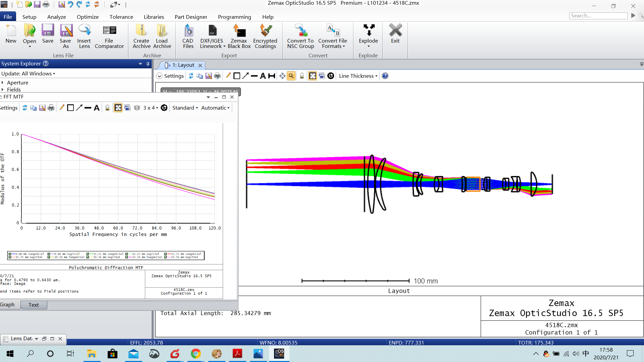
Task: Toggle the 22.50 mm-Sagittal legend checkbox
Action: pyautogui.click(x=166, y=257)
